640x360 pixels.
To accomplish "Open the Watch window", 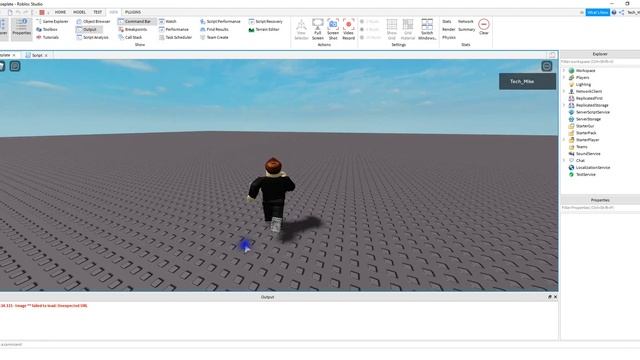I will 168,21.
